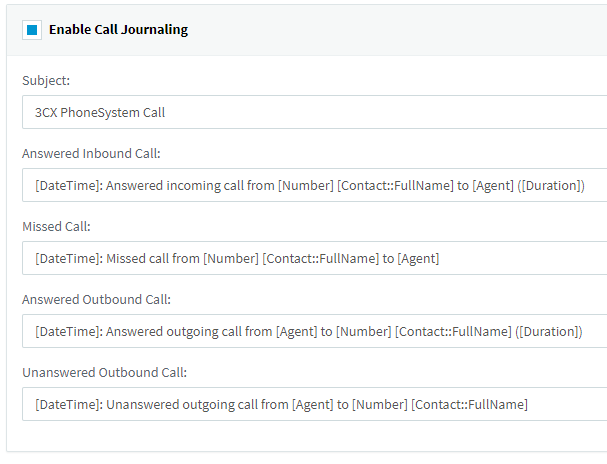The height and width of the screenshot is (464, 607).
Task: Click the Answered Outbound Call label
Action: (96, 299)
